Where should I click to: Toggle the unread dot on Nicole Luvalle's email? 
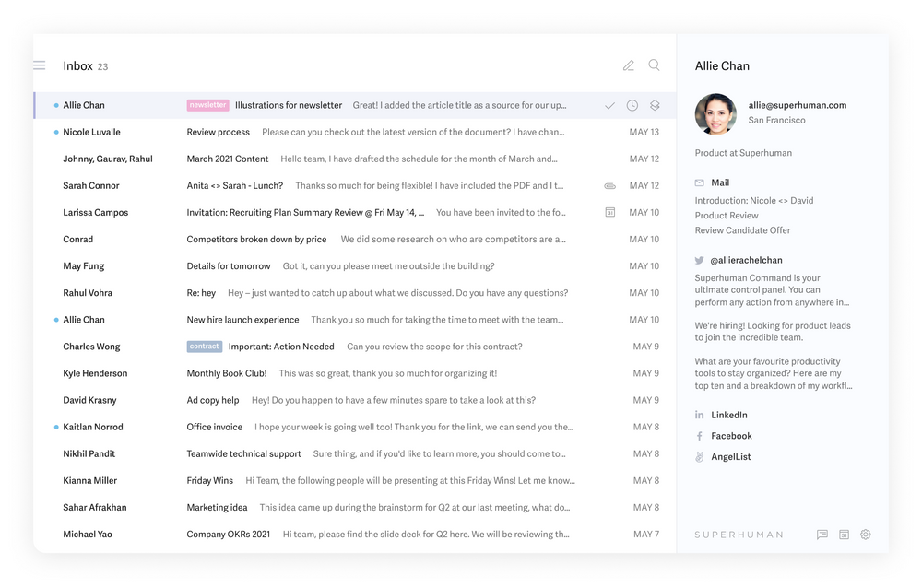click(x=58, y=132)
